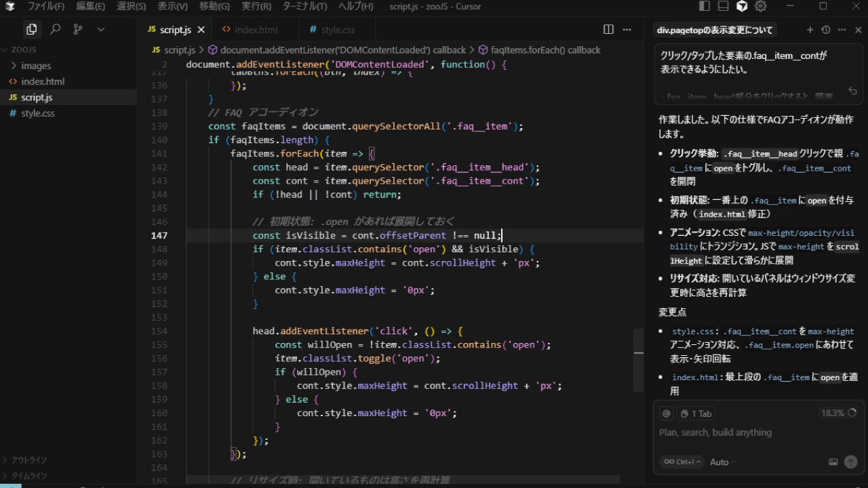Collapse the ZOOJS root folder

pyautogui.click(x=68, y=50)
